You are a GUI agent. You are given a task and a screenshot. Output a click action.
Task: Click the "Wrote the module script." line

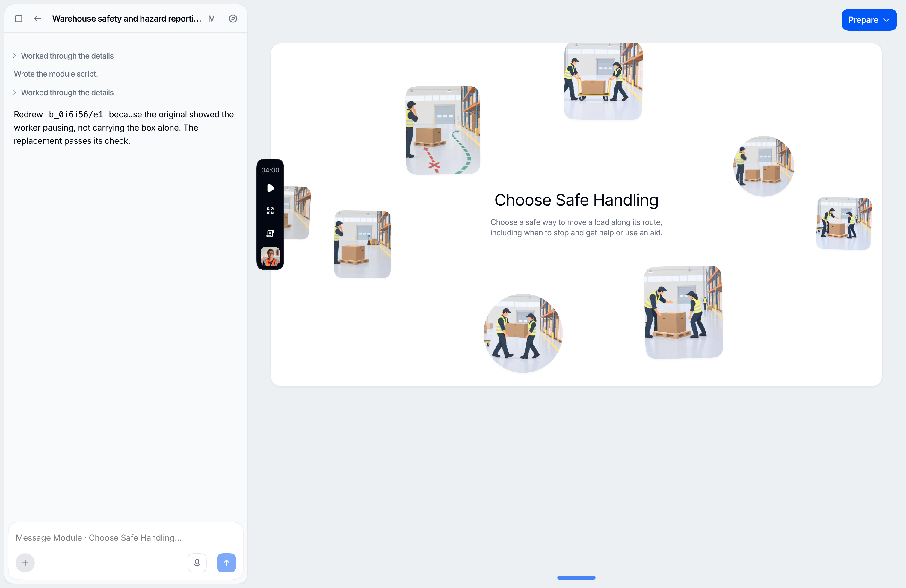[56, 74]
